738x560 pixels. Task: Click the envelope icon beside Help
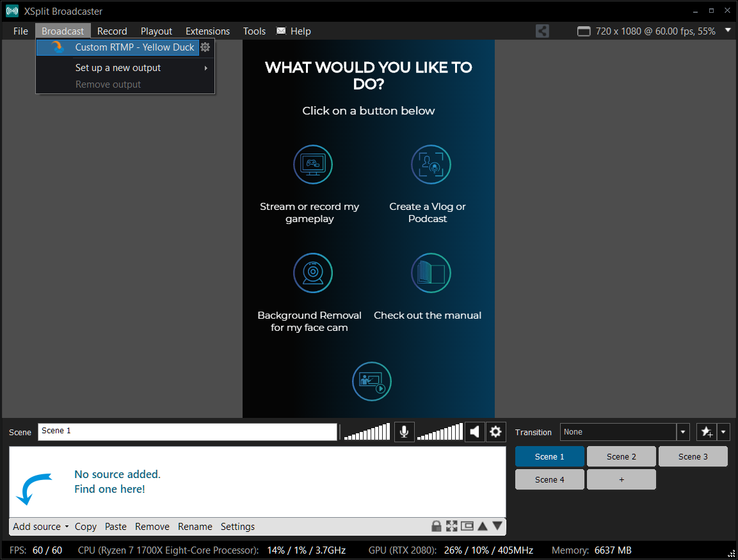pyautogui.click(x=281, y=31)
